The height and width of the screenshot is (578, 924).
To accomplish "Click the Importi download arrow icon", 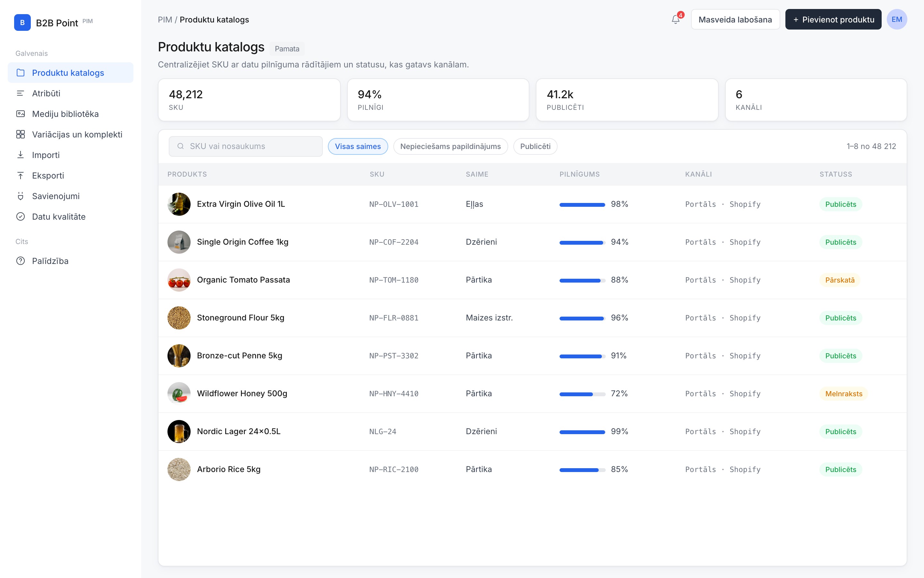I will (x=21, y=155).
